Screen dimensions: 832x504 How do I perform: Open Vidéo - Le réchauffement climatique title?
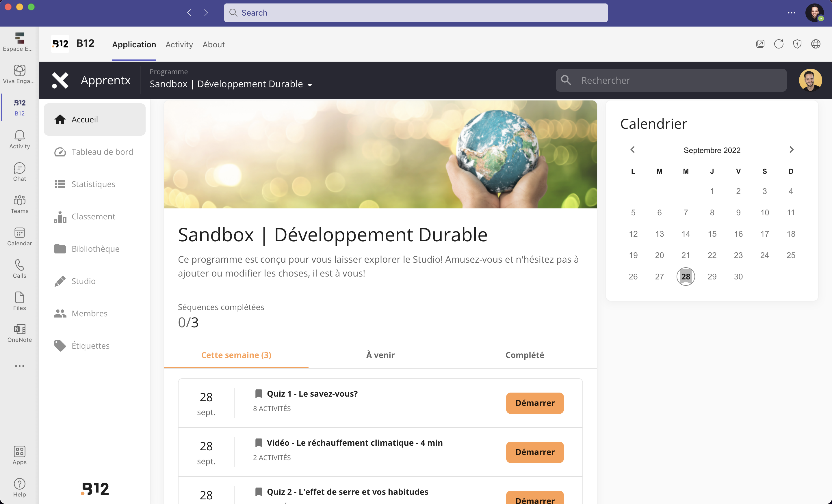tap(354, 443)
